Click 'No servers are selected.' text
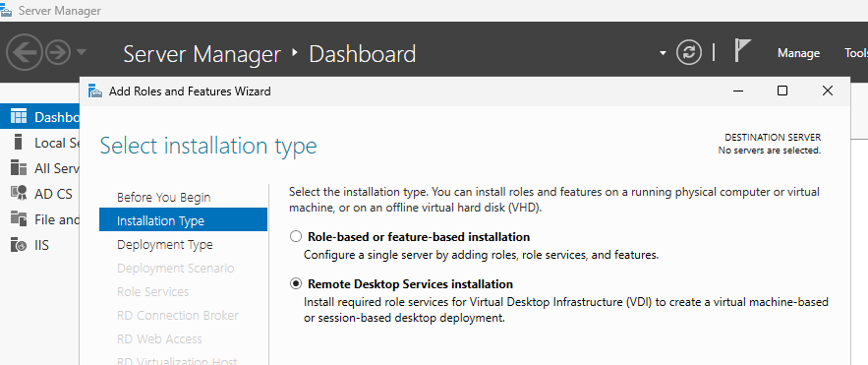The width and height of the screenshot is (868, 365). click(770, 151)
